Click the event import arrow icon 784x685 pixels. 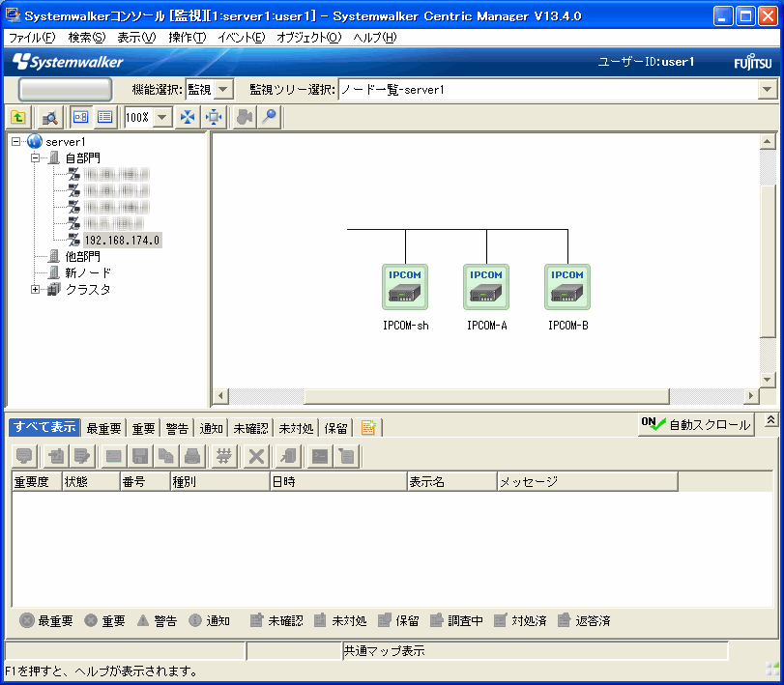(x=56, y=456)
